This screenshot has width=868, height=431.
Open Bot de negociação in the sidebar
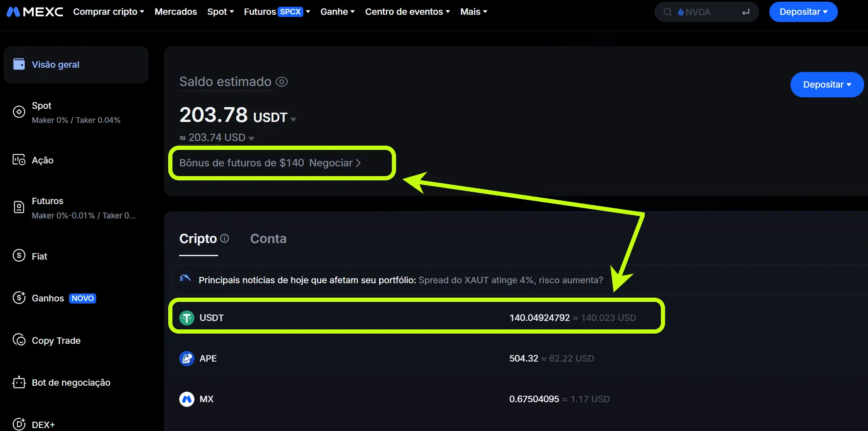click(x=71, y=382)
